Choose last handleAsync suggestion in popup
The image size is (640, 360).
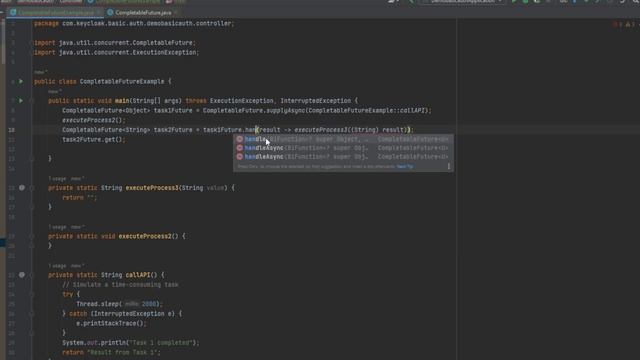[343, 157]
